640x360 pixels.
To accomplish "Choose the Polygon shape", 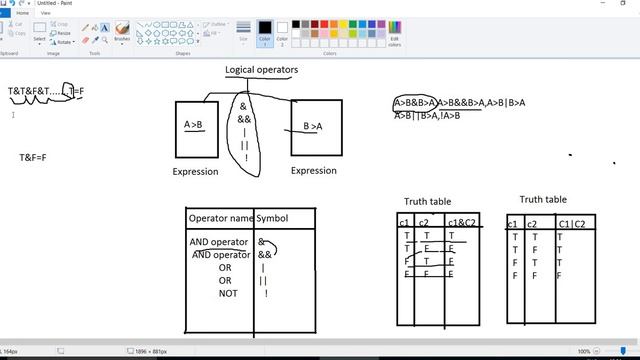I will coord(182,25).
